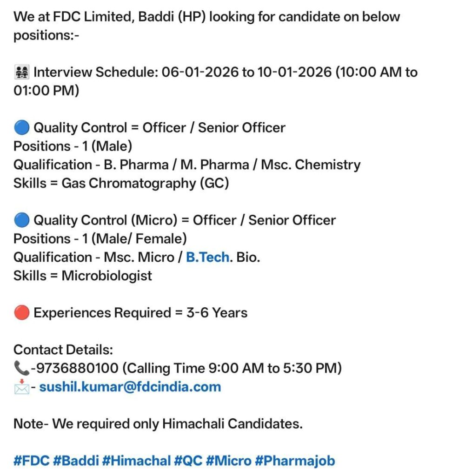Open the sushil.kumar@fdcindia.com email link
Viewport: 465px width, 476px height.
(130, 387)
